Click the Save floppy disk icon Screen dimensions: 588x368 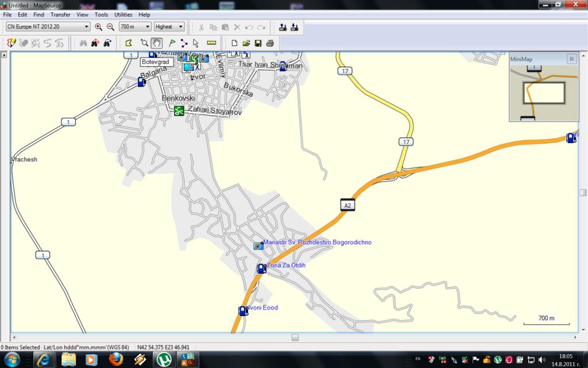tap(258, 43)
